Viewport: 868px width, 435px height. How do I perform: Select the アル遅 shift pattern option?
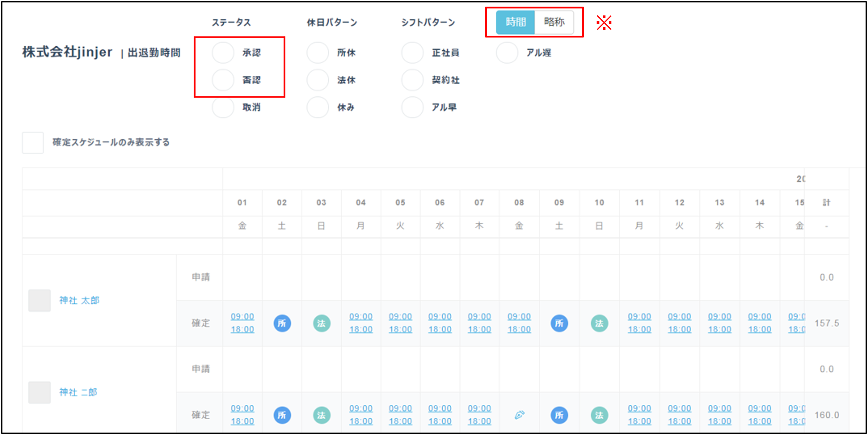pyautogui.click(x=507, y=53)
